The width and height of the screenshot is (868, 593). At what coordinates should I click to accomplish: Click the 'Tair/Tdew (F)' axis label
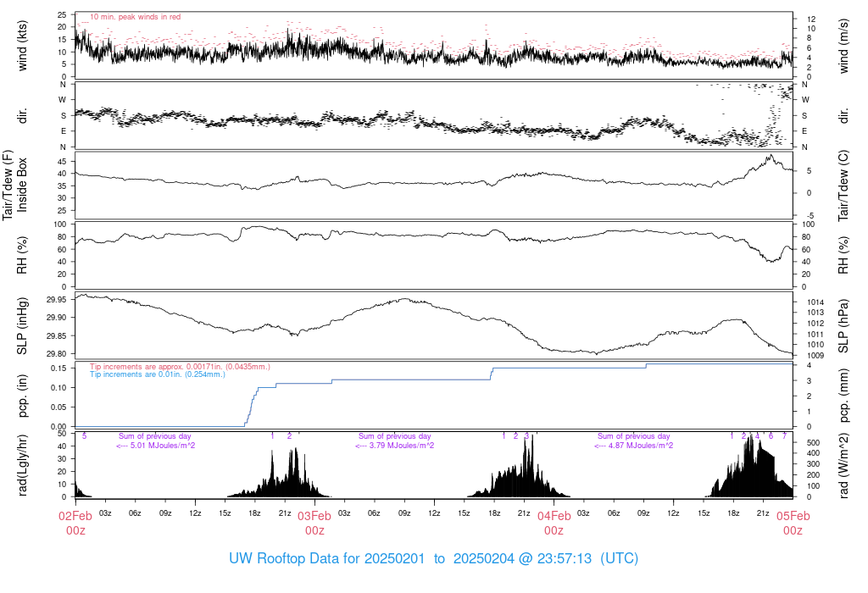(x=8, y=186)
